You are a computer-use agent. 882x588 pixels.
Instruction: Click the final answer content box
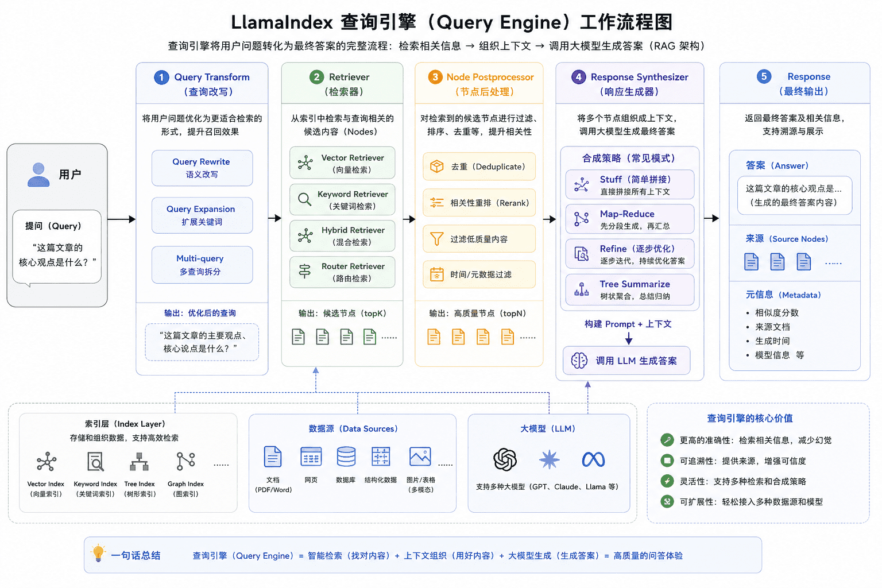pos(795,195)
